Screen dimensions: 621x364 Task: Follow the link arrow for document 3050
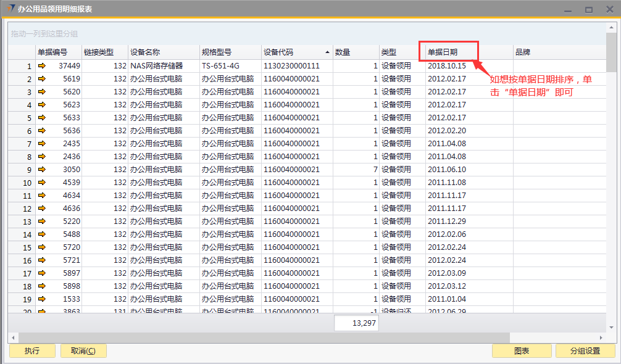(x=42, y=170)
